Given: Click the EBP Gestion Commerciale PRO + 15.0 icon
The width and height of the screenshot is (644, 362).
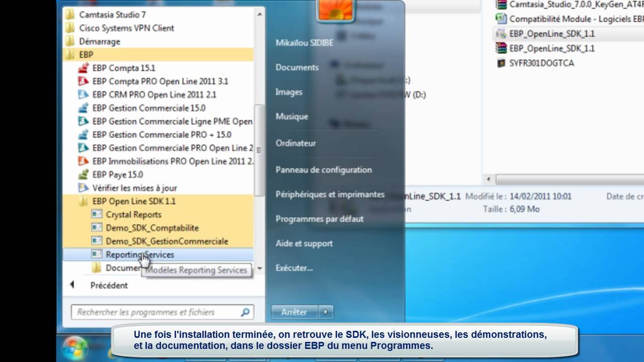Looking at the screenshot, I should point(84,135).
